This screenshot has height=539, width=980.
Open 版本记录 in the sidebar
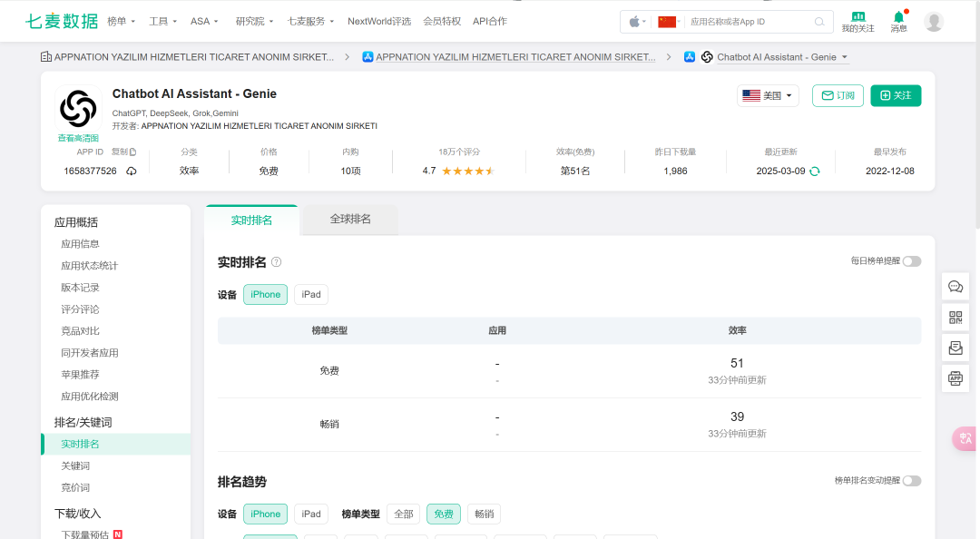pos(80,288)
